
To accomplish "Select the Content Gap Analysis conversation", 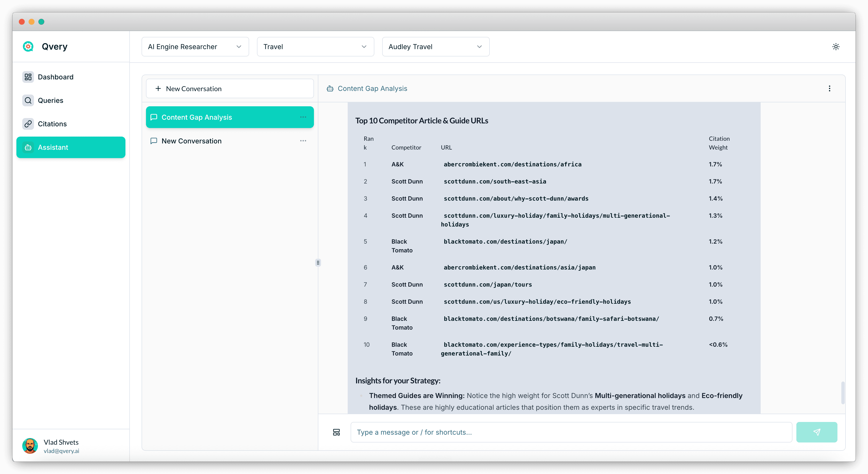I will click(230, 117).
